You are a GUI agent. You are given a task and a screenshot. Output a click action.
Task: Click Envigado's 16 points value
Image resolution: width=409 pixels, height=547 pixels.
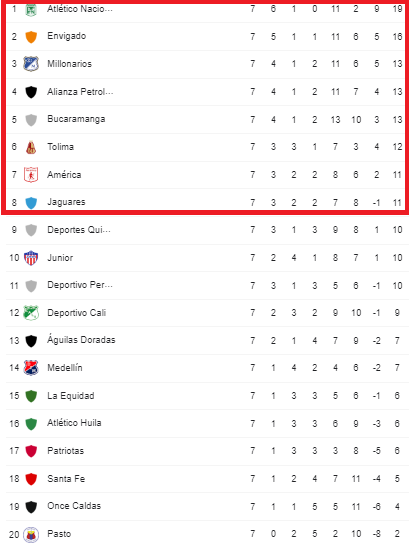click(x=397, y=37)
